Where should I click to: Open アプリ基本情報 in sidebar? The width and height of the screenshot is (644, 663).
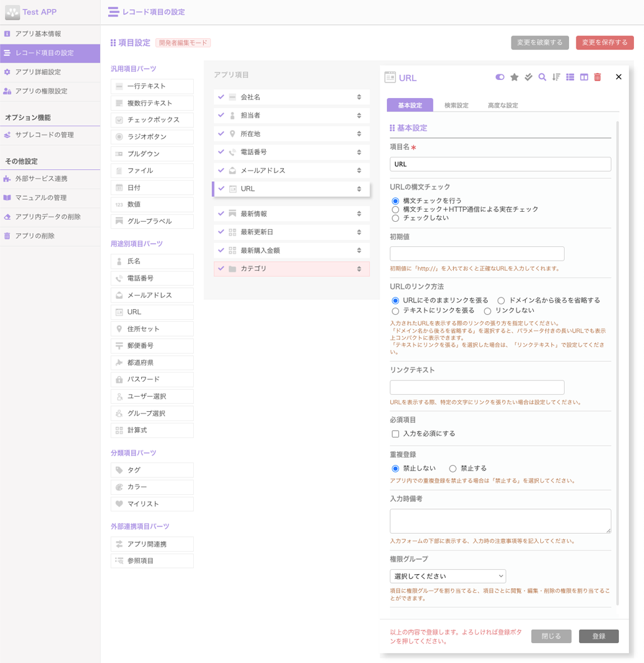[50, 34]
